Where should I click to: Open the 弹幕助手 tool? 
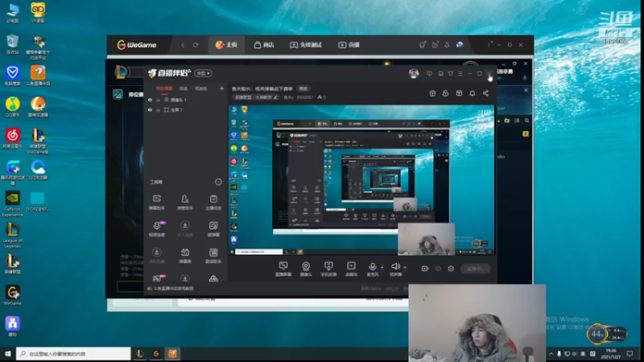coord(156,203)
